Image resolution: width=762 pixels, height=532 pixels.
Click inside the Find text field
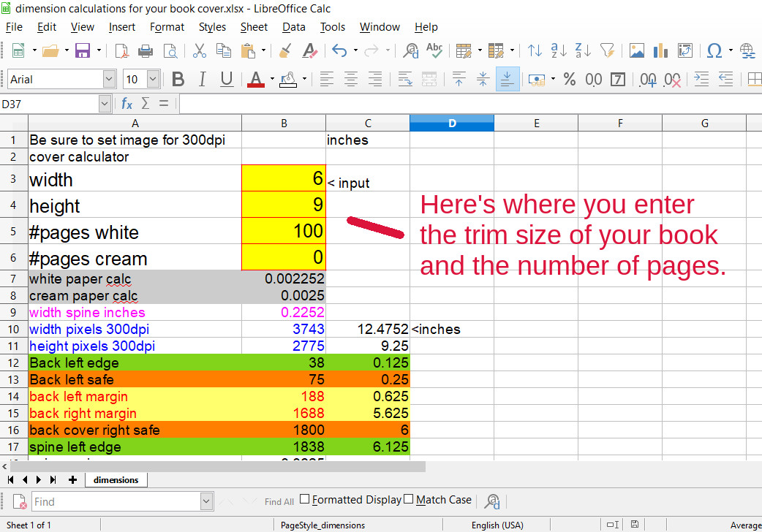tap(115, 501)
